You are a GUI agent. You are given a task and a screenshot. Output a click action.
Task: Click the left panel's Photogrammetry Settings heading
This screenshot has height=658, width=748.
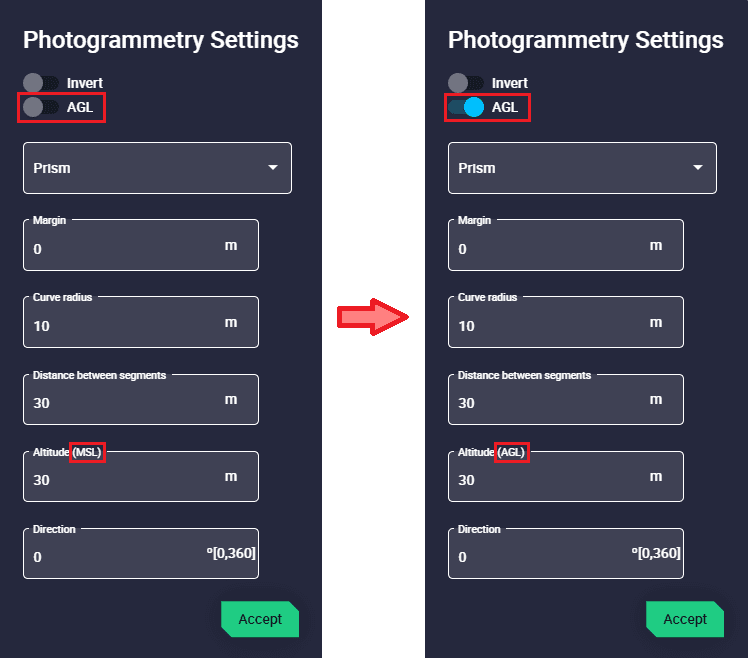161,40
